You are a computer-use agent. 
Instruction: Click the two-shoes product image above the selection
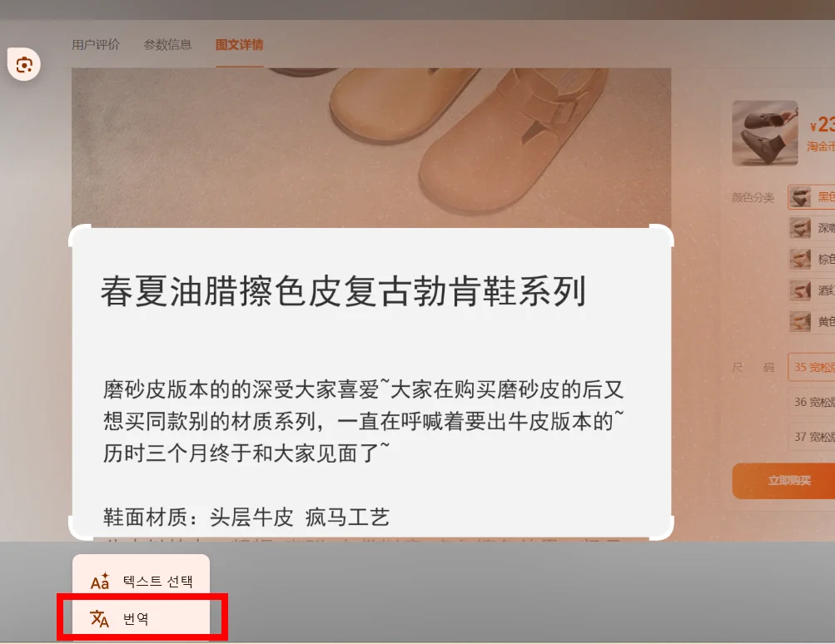(x=371, y=146)
